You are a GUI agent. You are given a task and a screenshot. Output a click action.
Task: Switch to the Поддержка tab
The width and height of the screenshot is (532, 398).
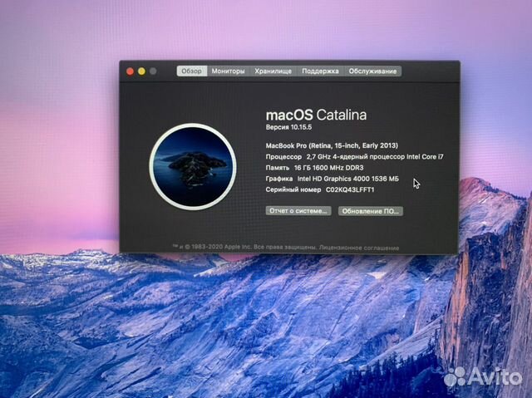(320, 71)
